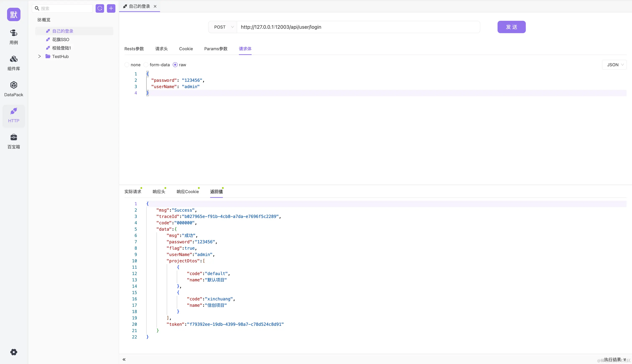Click the plus icon to add request
This screenshot has height=364, width=632.
coord(111,9)
